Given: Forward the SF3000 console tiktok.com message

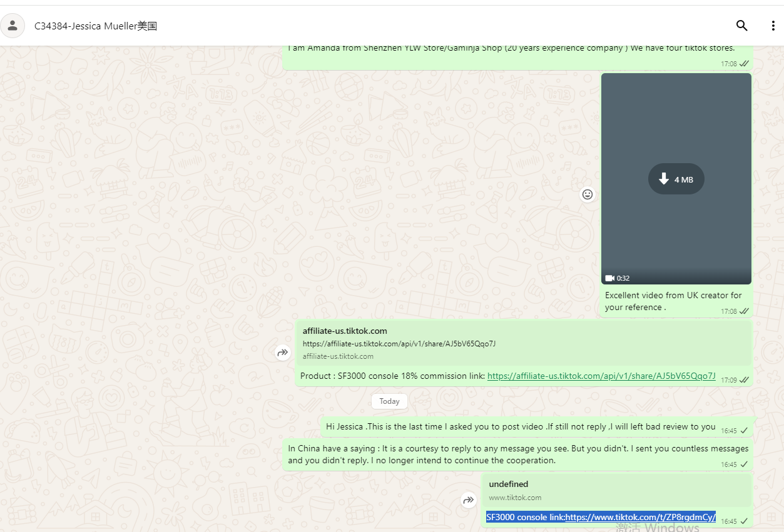Looking at the screenshot, I should point(468,500).
